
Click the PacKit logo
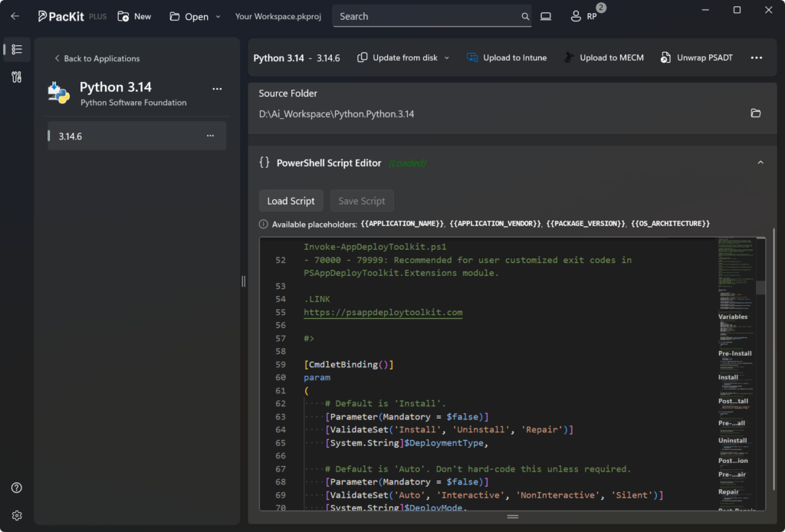[x=61, y=17]
